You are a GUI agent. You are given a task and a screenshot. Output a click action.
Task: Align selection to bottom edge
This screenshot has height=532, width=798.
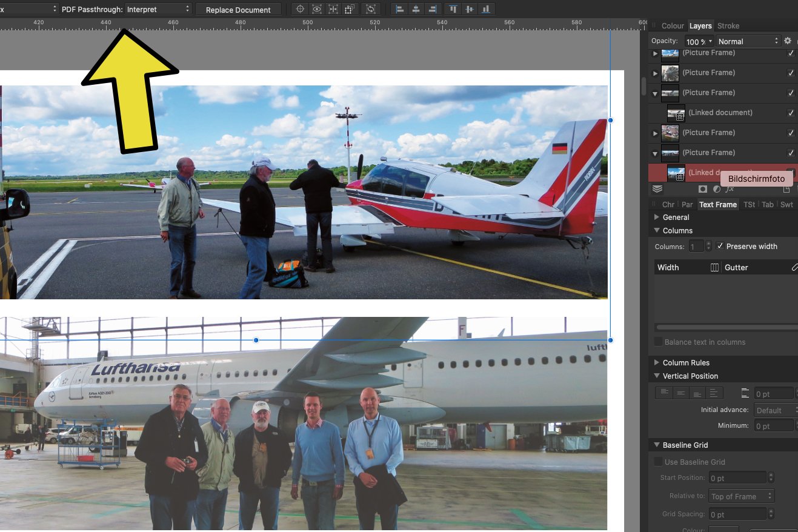486,9
